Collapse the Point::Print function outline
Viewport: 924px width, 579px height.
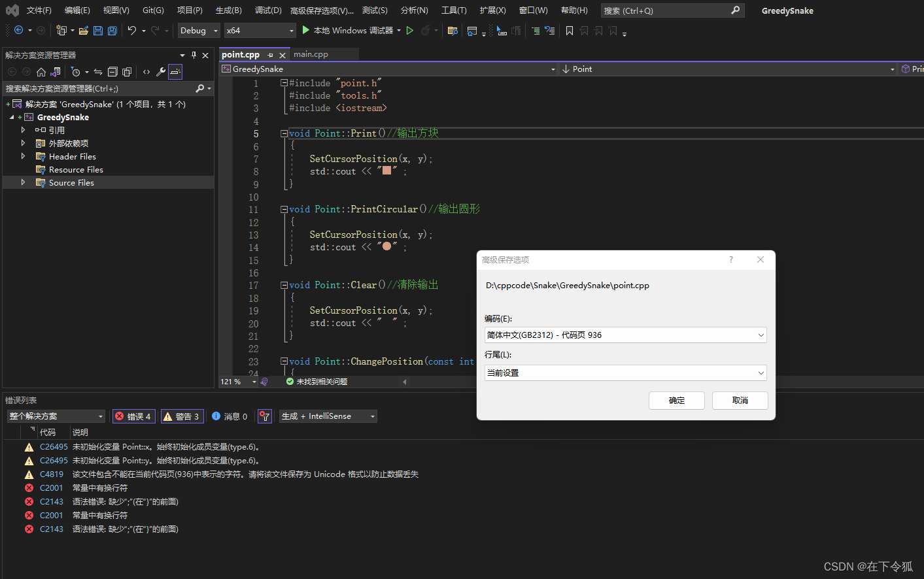tap(284, 133)
